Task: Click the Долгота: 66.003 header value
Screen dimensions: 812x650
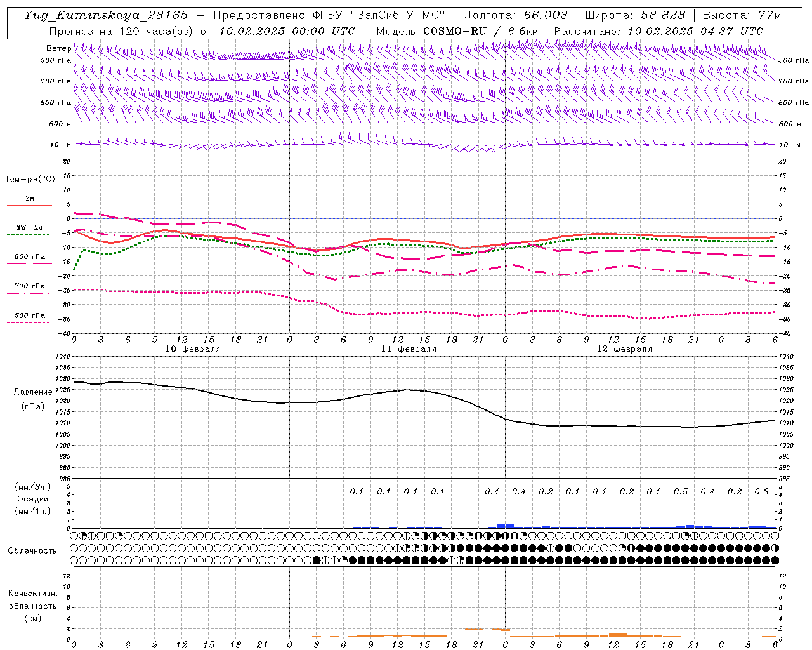Action: tap(515, 15)
